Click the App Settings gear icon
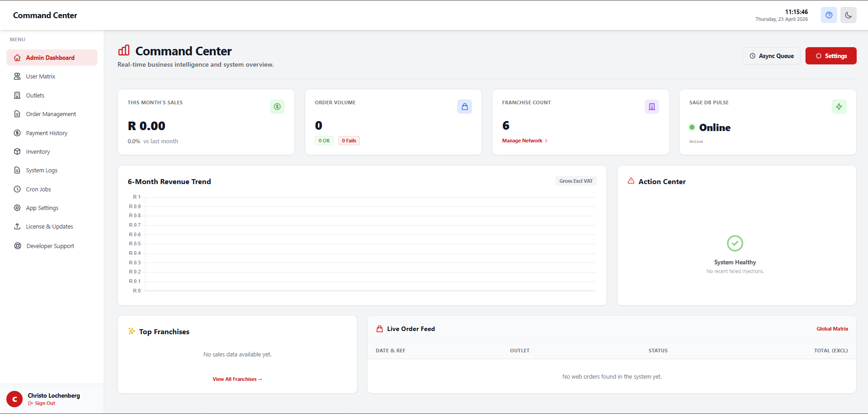The height and width of the screenshot is (414, 868). (17, 208)
